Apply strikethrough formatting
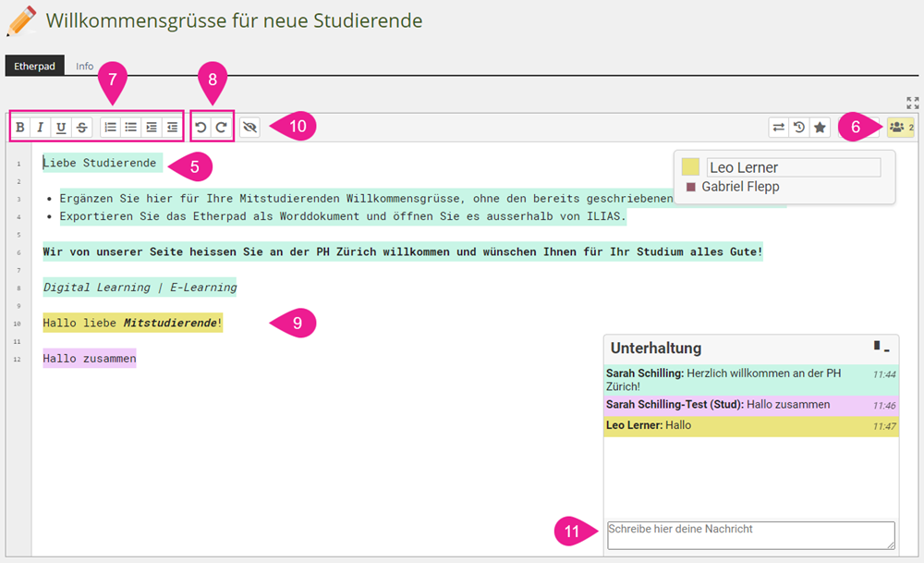 point(82,128)
